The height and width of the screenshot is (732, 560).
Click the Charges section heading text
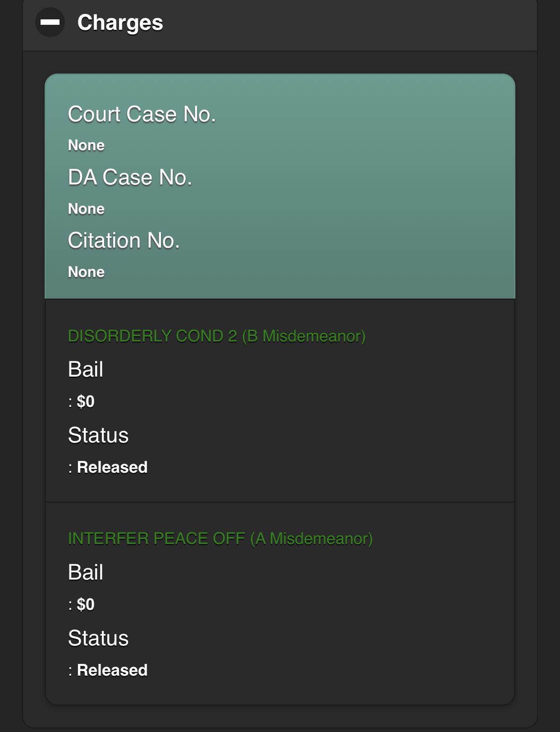click(x=120, y=23)
